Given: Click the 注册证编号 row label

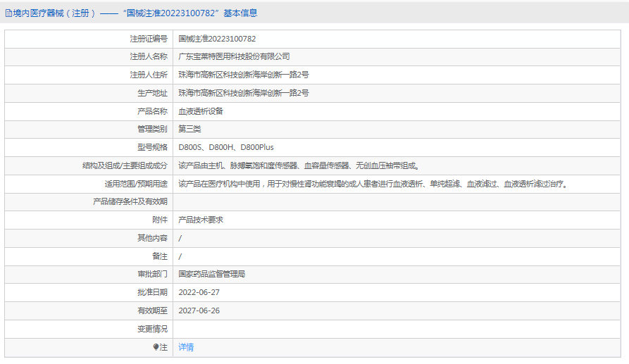Looking at the screenshot, I should [x=149, y=39].
